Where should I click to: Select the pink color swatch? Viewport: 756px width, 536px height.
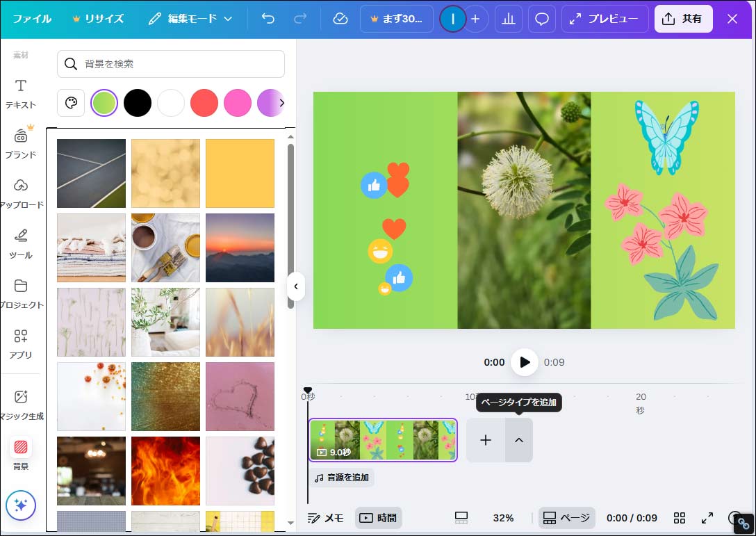[237, 103]
